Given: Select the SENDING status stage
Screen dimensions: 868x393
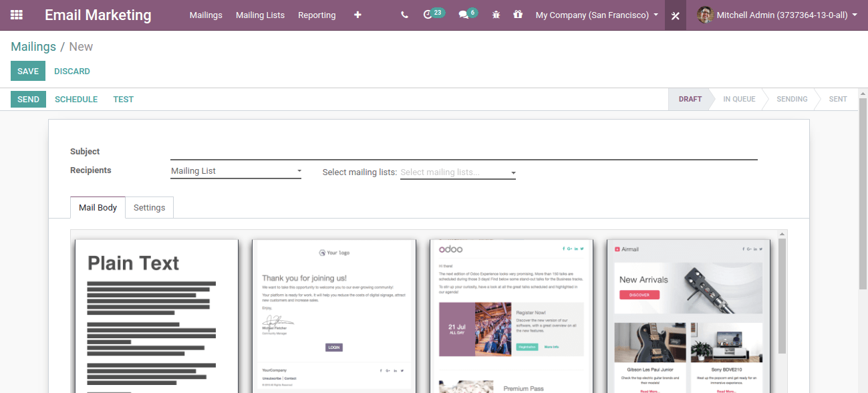Looking at the screenshot, I should point(792,99).
